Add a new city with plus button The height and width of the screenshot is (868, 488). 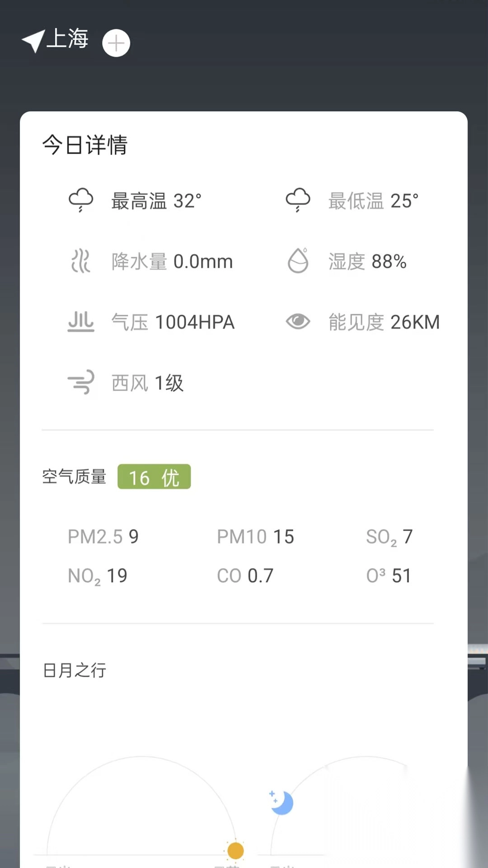[x=116, y=43]
